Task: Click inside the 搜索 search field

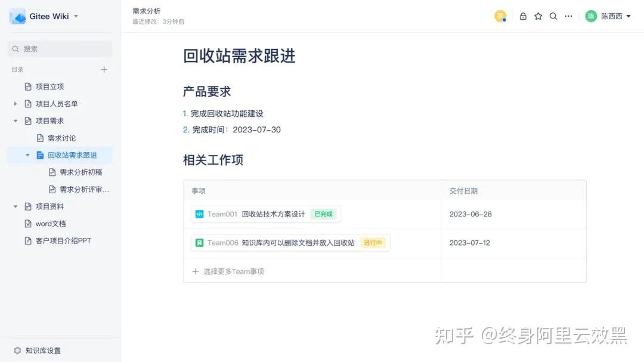Action: pyautogui.click(x=59, y=48)
